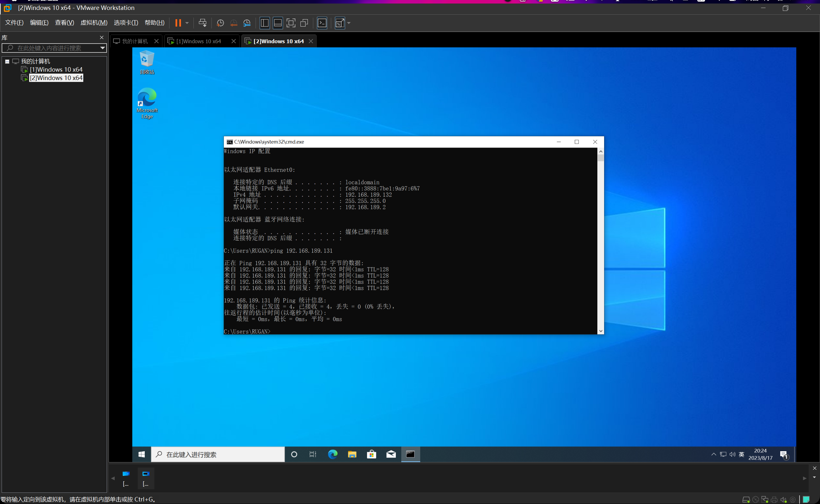Close the library panel
820x504 pixels.
[x=102, y=37]
